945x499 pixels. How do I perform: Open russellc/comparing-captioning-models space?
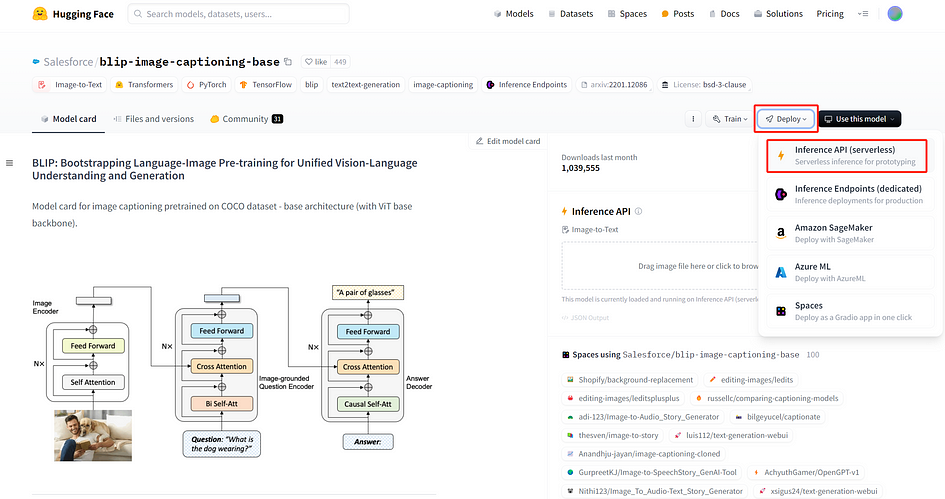[767, 398]
